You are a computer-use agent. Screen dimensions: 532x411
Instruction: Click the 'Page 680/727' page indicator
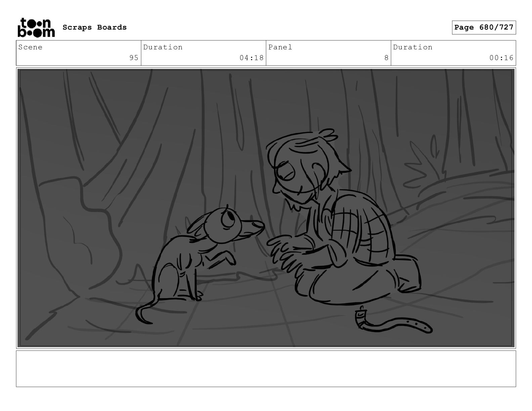click(x=484, y=27)
